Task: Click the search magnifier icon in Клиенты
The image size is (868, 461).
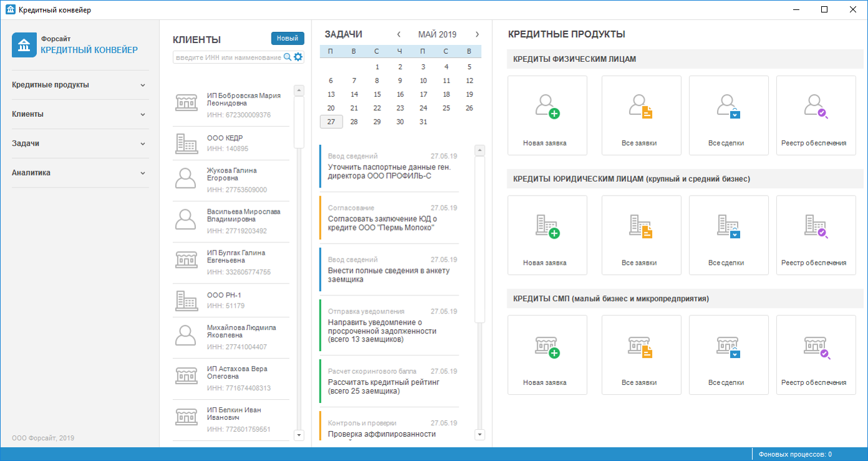Action: point(288,57)
